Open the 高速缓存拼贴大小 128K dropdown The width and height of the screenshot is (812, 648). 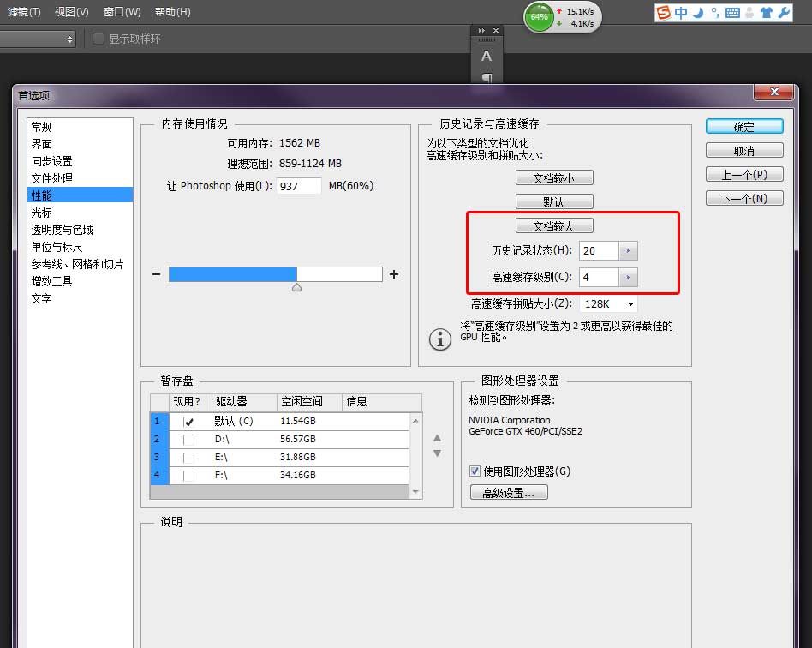point(628,303)
